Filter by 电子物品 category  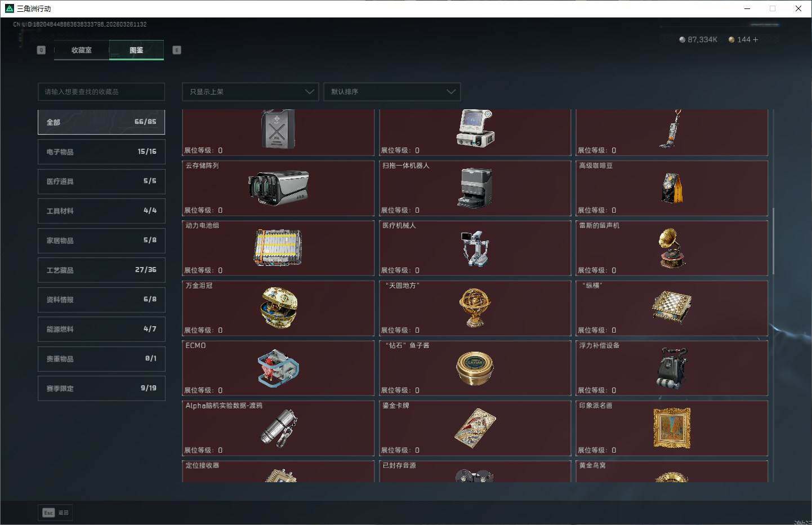[101, 152]
